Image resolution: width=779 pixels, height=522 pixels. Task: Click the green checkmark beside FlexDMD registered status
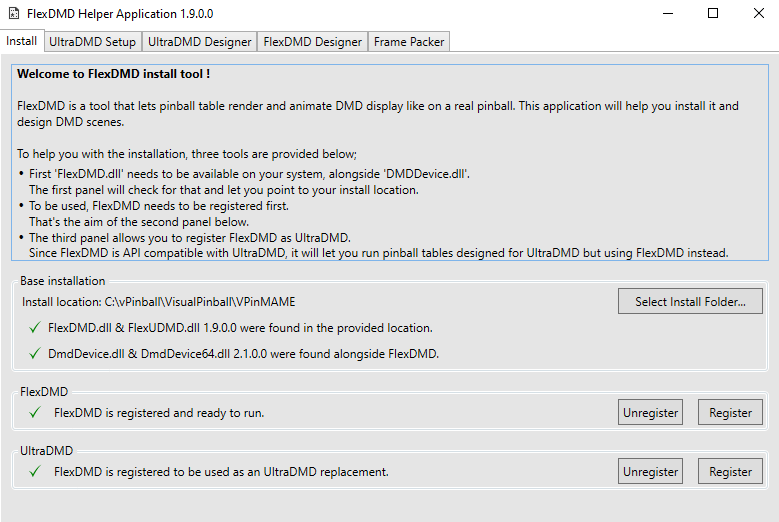point(35,412)
